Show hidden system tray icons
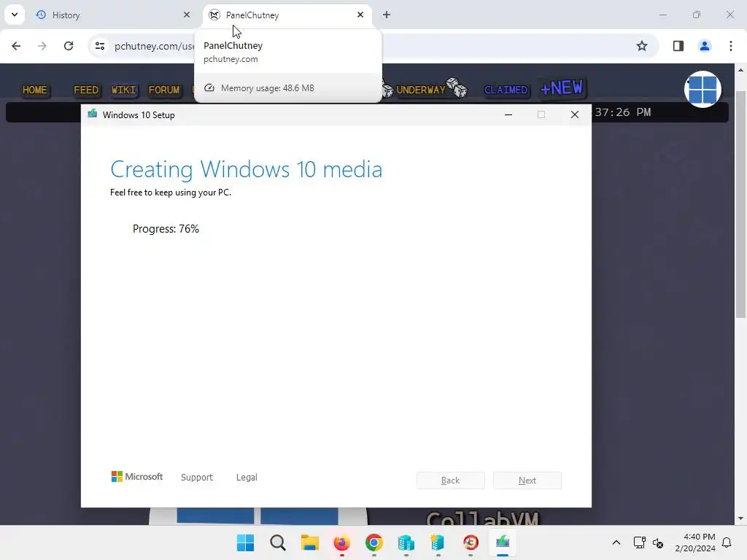The height and width of the screenshot is (560, 747). pyautogui.click(x=616, y=542)
